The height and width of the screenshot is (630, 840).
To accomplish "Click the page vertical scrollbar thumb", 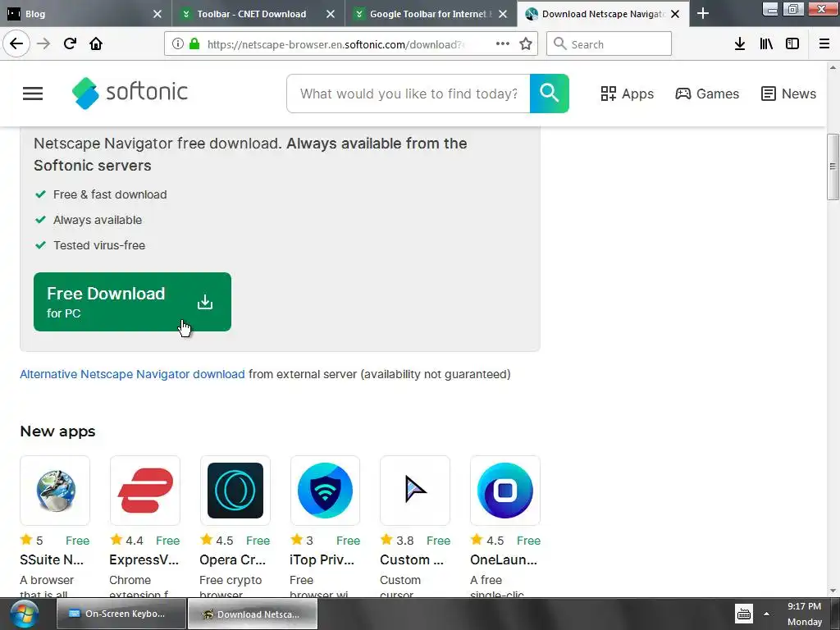I will point(833,167).
